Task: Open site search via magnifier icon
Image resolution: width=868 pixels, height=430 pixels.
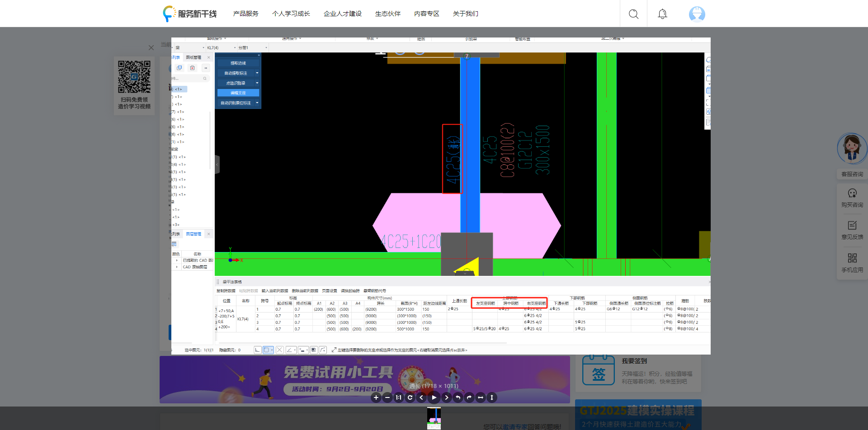Action: coord(634,14)
